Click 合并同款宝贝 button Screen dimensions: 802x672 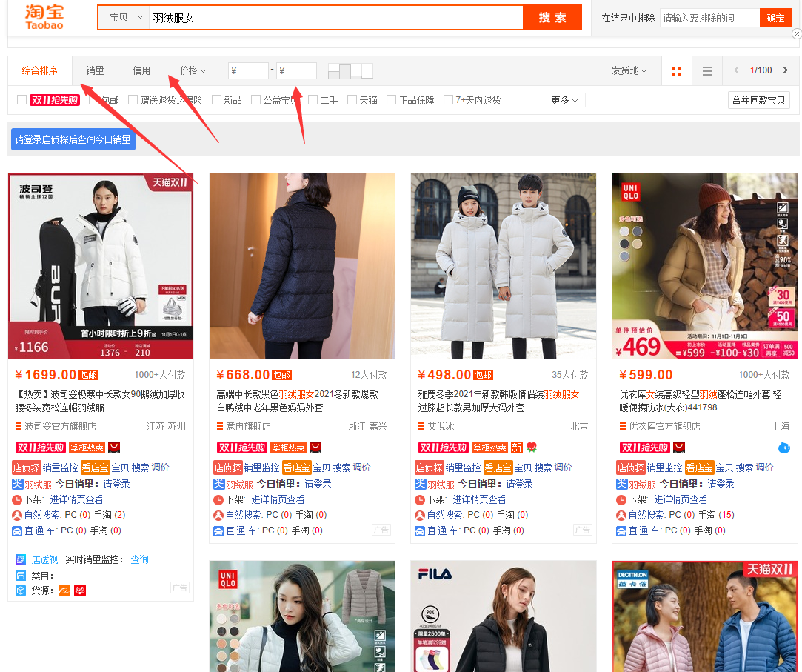758,100
